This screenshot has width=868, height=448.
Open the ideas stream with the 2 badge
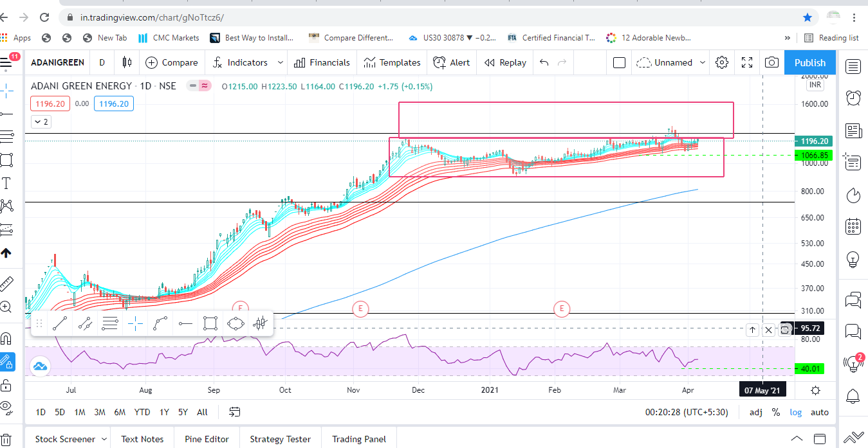tap(853, 364)
